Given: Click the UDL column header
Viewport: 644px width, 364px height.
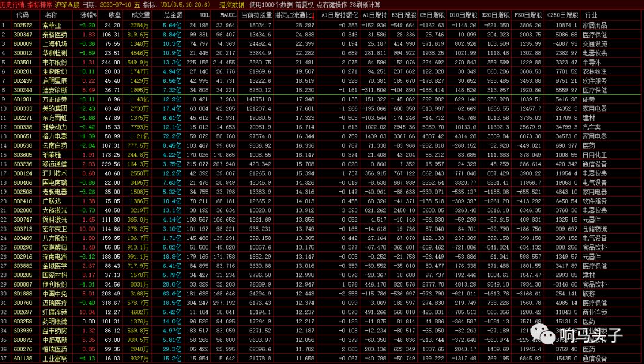Looking at the screenshot, I should (x=204, y=15).
